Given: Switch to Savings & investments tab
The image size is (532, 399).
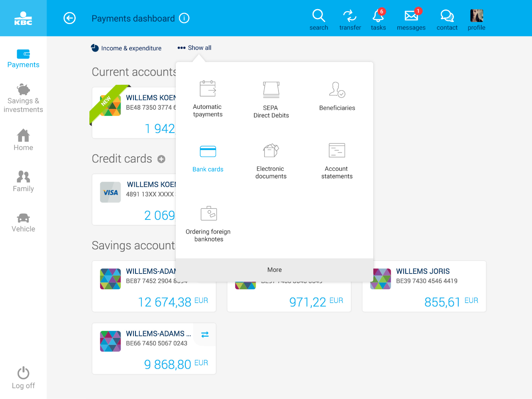Looking at the screenshot, I should coord(23,99).
